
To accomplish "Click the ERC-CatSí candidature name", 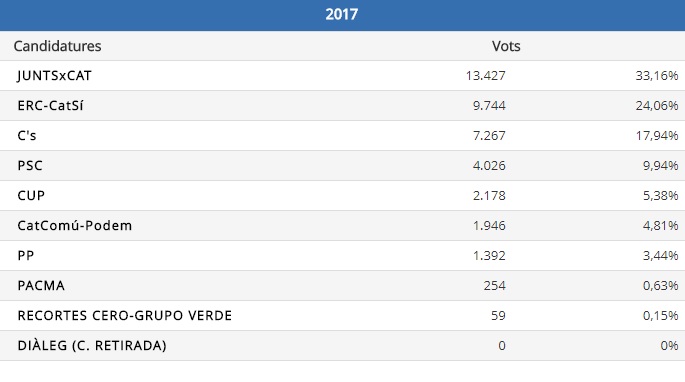I will 50,106.
